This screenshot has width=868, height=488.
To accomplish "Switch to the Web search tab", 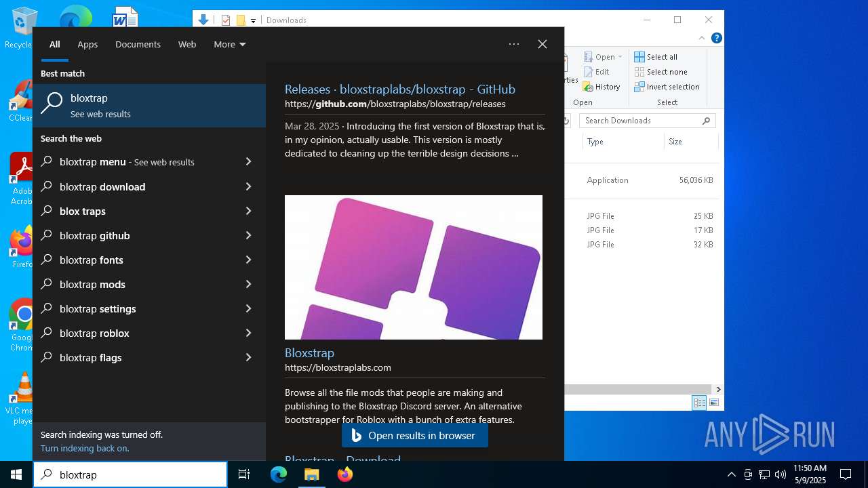I will (187, 44).
